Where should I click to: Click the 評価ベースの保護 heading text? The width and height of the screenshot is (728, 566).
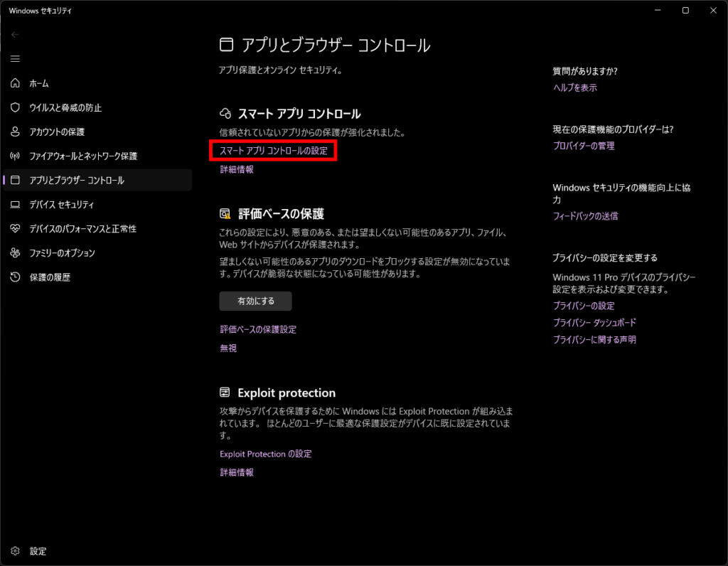tap(281, 214)
